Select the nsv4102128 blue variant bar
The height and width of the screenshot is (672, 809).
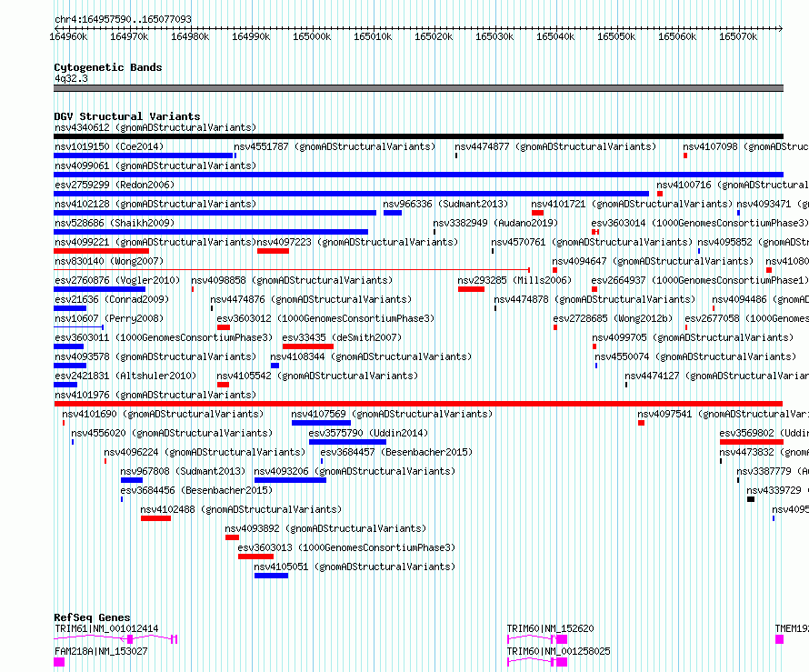(215, 213)
